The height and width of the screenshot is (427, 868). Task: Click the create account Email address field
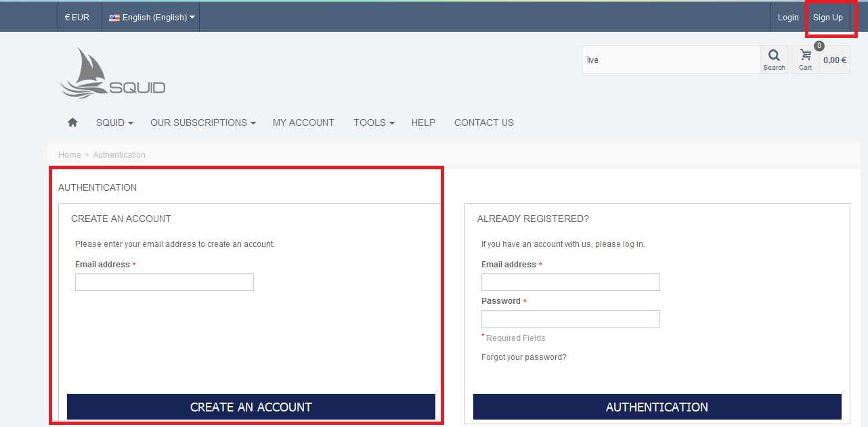point(164,282)
